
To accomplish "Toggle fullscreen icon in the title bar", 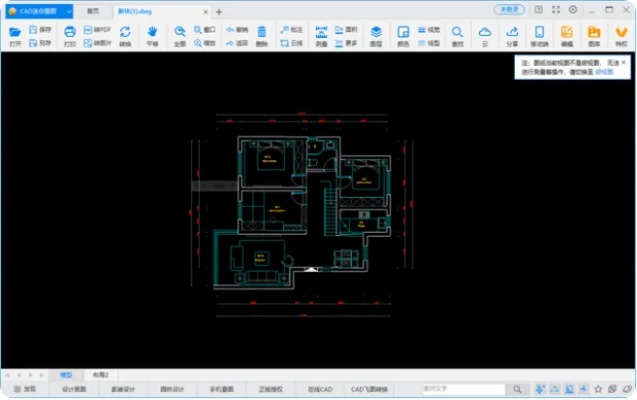I will tap(555, 10).
